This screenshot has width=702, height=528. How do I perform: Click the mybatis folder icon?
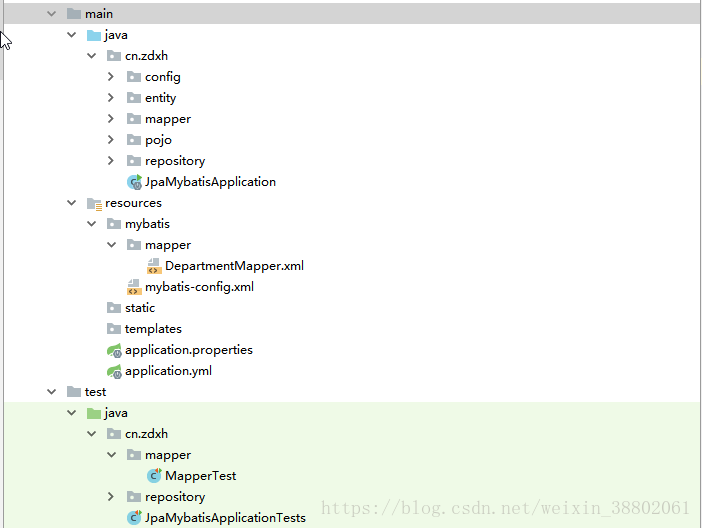tap(114, 224)
